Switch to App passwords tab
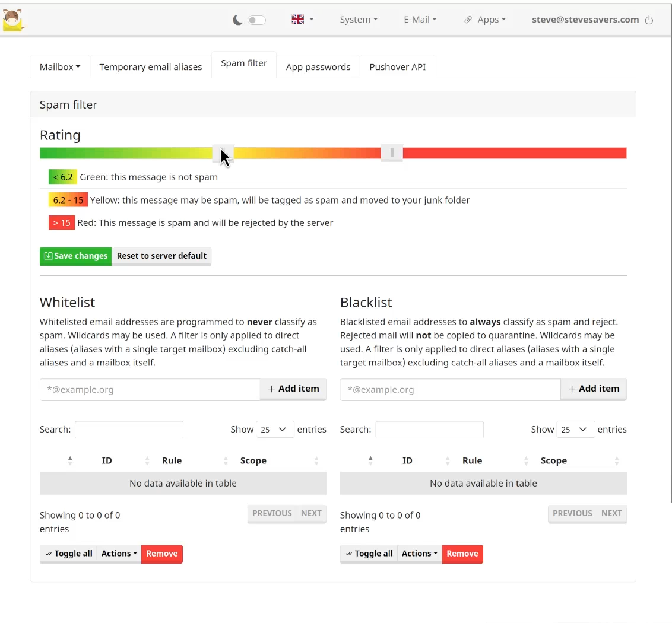The image size is (672, 623). click(318, 67)
